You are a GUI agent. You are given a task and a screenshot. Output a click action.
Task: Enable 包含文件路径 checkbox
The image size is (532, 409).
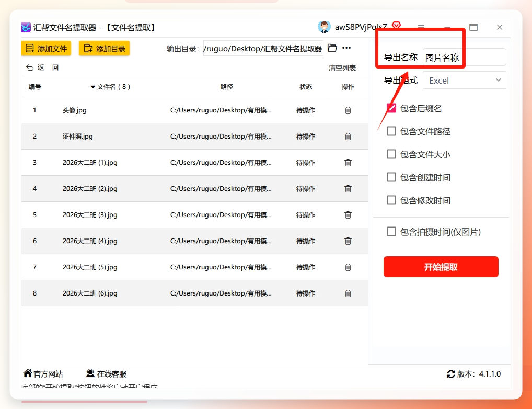click(x=391, y=131)
